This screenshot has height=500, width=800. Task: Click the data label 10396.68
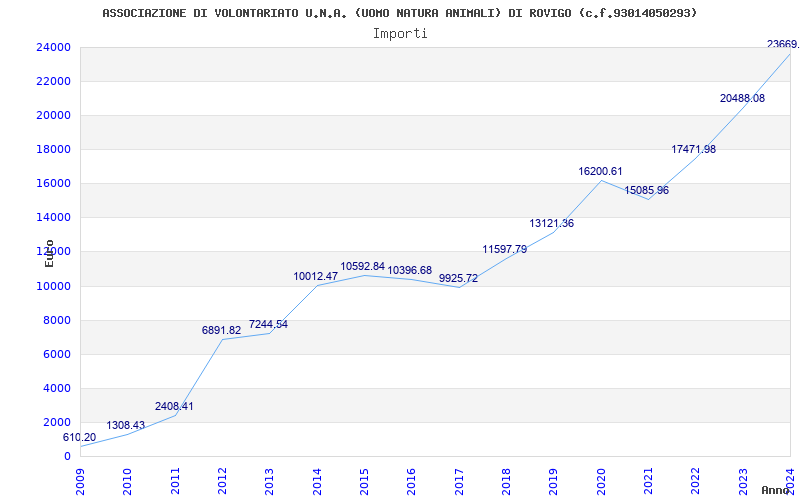point(410,270)
